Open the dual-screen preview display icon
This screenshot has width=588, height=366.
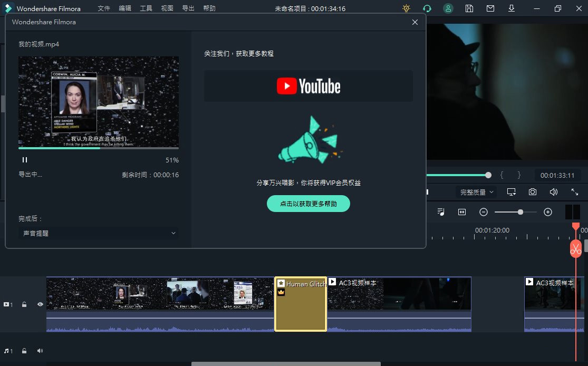511,192
